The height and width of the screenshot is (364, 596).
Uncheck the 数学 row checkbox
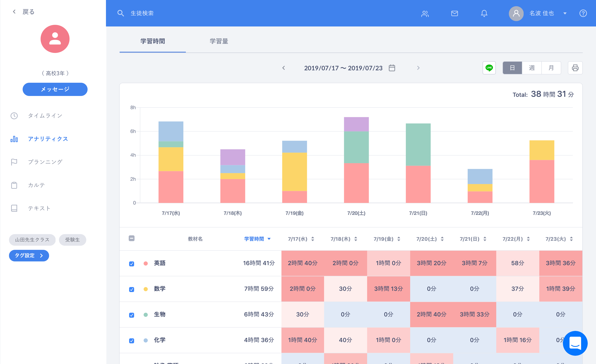point(132,289)
